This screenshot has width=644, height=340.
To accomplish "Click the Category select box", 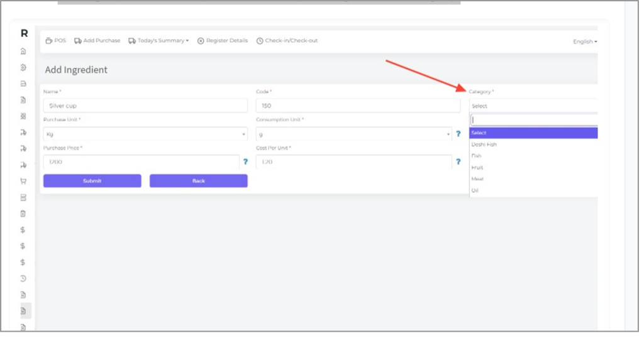I will 533,106.
